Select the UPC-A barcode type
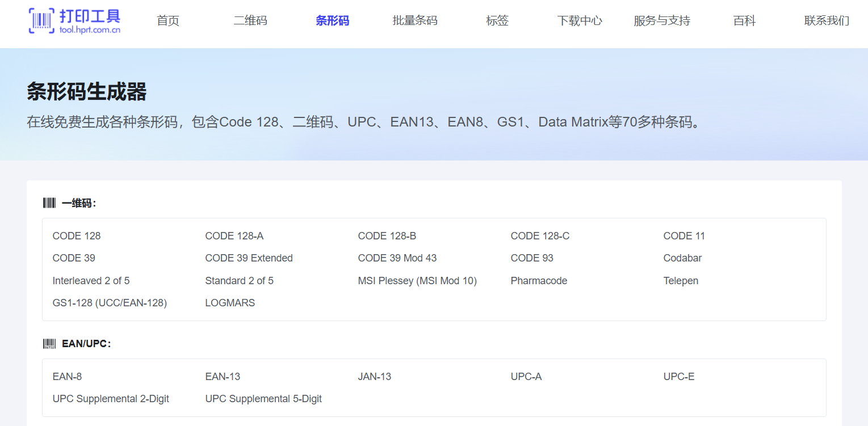Viewport: 868px width, 426px height. point(526,377)
